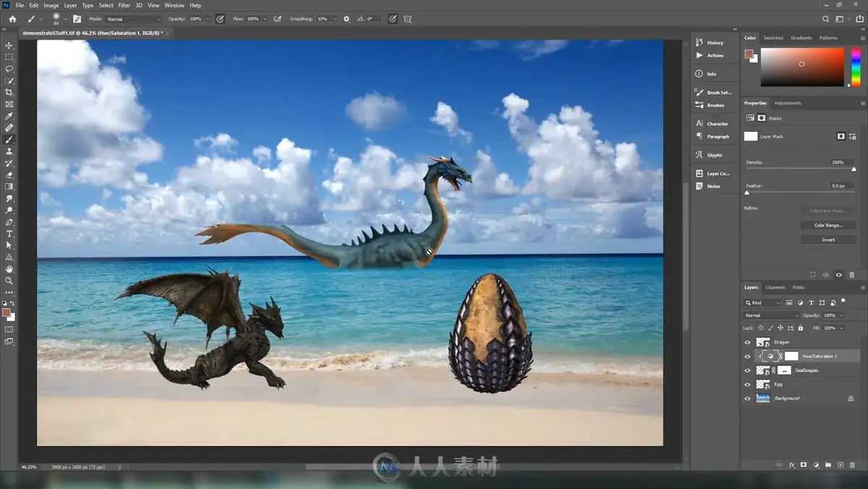Select the Rectangular Marquee tool

point(9,56)
